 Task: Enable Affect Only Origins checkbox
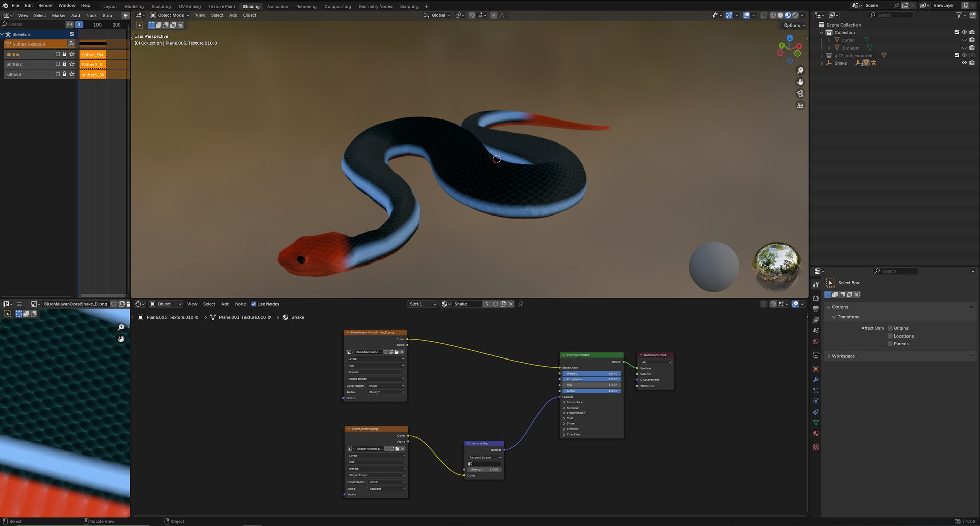coord(890,328)
